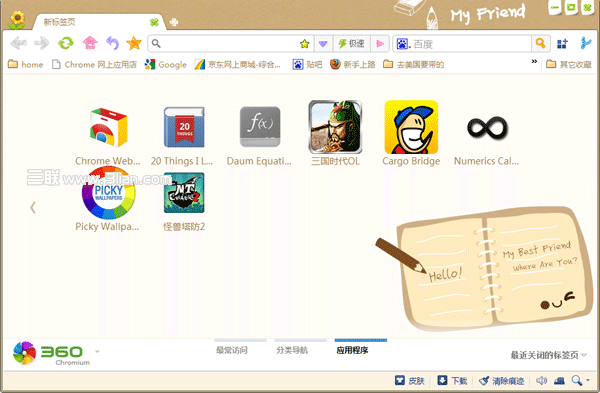
Task: Click the 360 Chromium logo
Action: click(x=51, y=352)
